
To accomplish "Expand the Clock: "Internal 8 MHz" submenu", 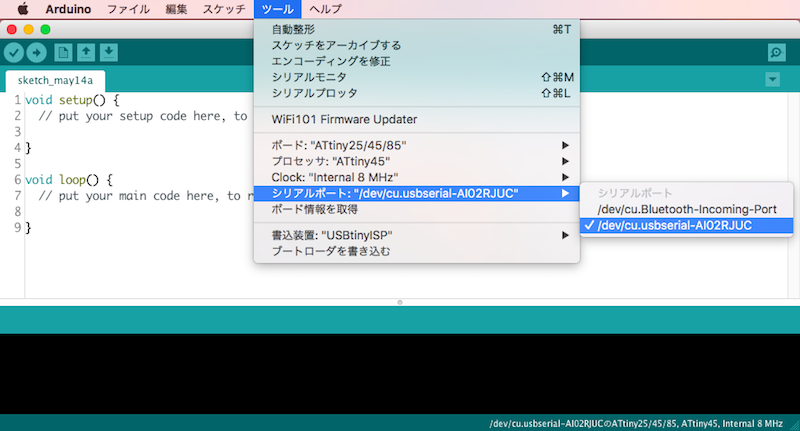I will pos(417,177).
